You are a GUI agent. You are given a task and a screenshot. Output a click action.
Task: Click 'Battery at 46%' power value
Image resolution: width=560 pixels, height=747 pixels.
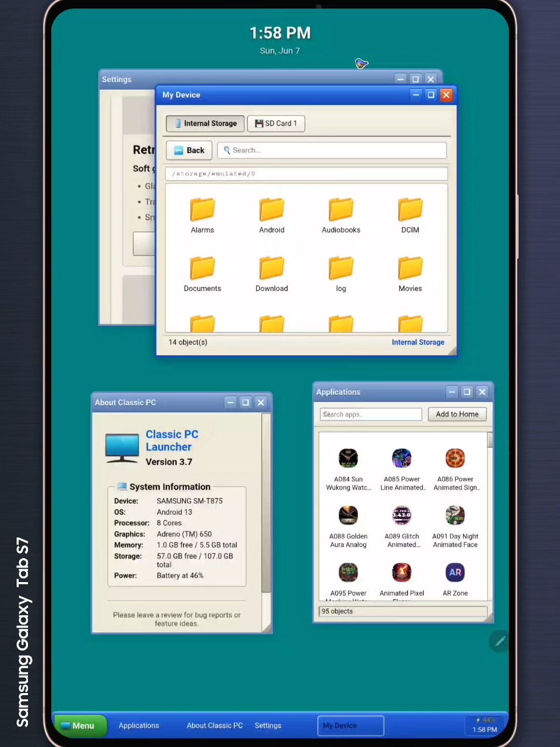[x=180, y=576]
